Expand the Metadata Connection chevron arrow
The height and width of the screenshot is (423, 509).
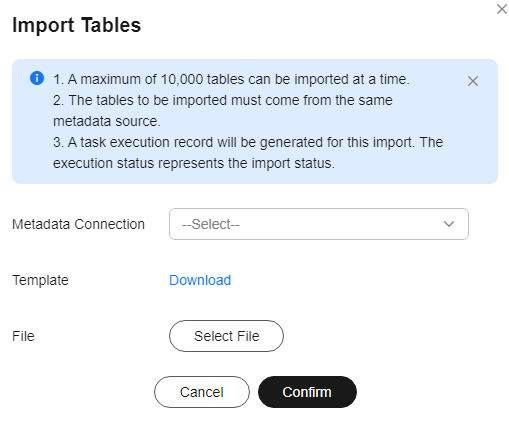(449, 224)
